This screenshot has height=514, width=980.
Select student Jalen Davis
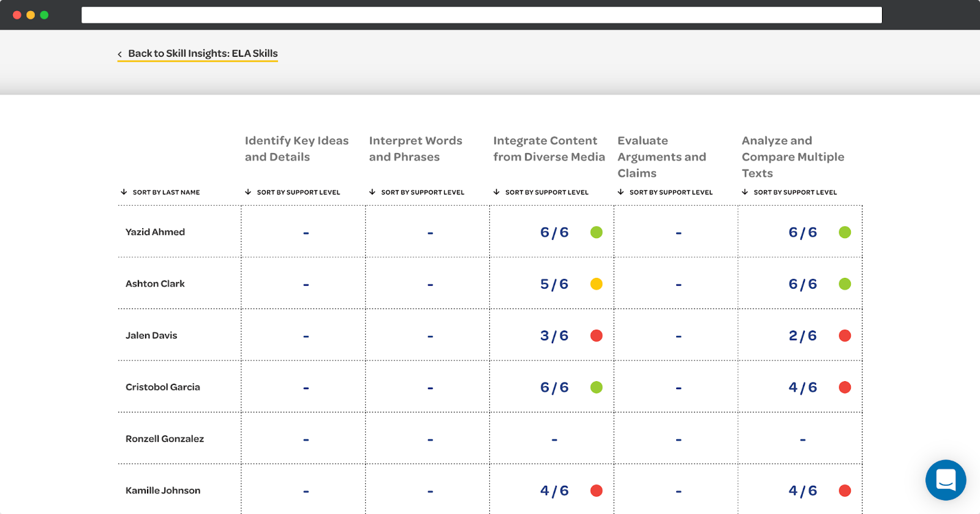[151, 335]
